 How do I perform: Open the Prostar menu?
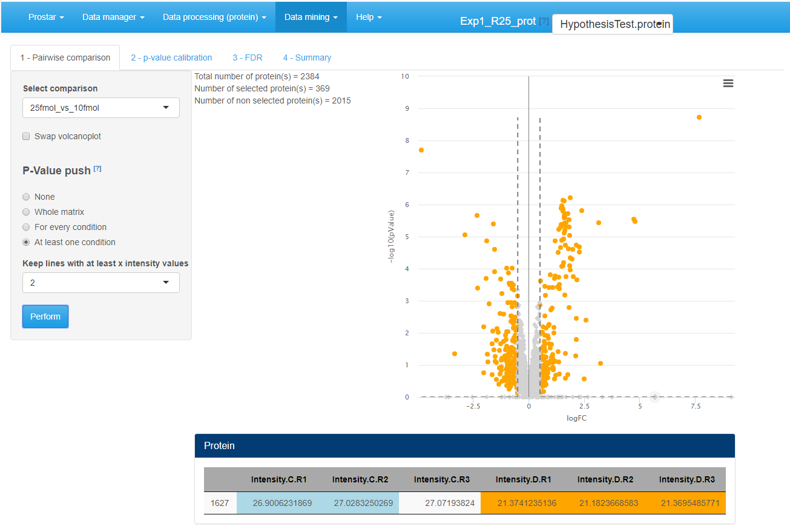pos(46,17)
